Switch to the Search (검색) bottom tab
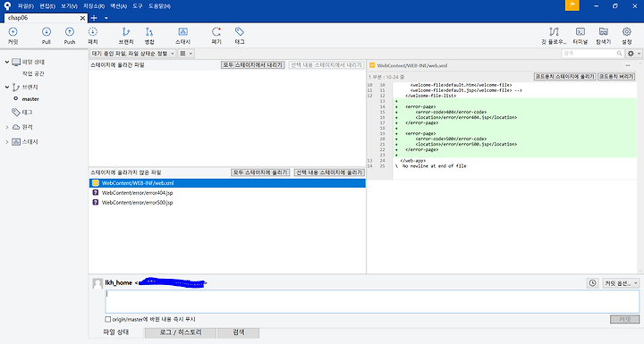The image size is (644, 344). [238, 332]
